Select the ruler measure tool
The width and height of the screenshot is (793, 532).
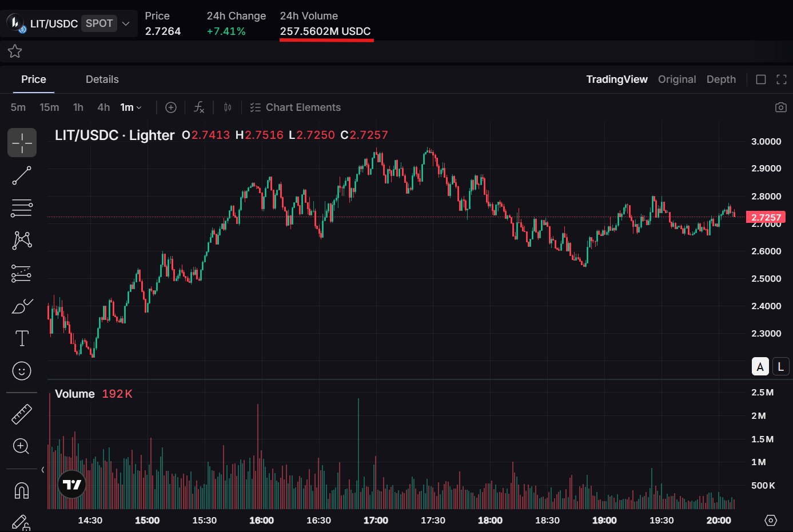click(22, 414)
